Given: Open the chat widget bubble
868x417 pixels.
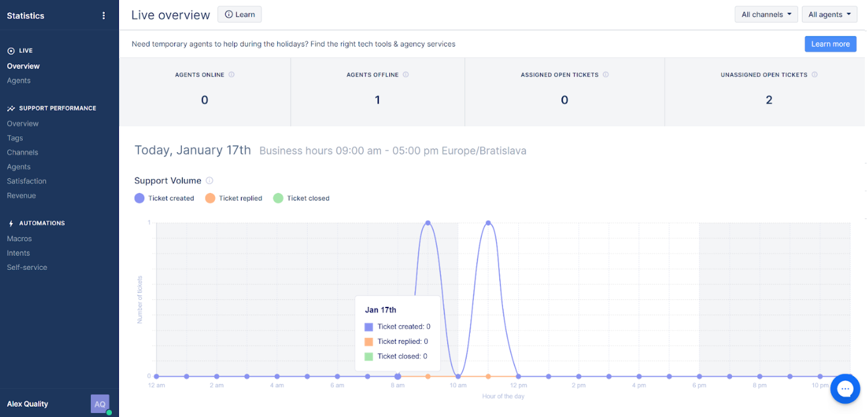Looking at the screenshot, I should [x=844, y=388].
